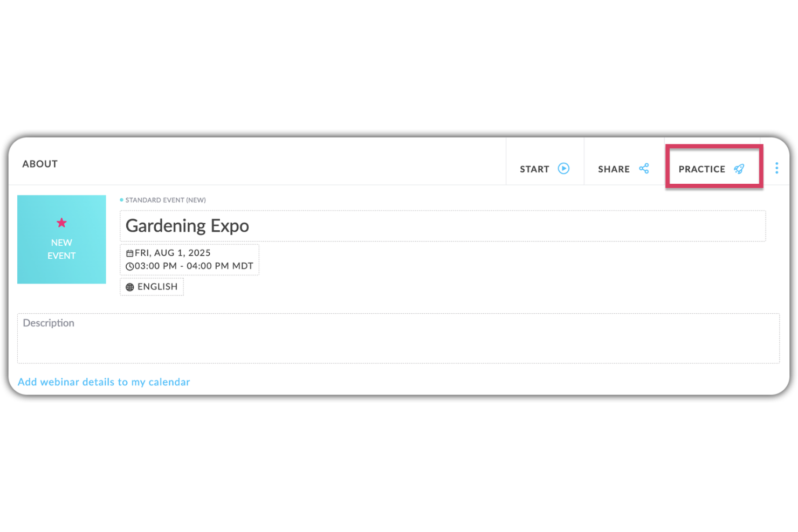Click the calendar icon before the event date
This screenshot has width=798, height=532.
coord(129,252)
